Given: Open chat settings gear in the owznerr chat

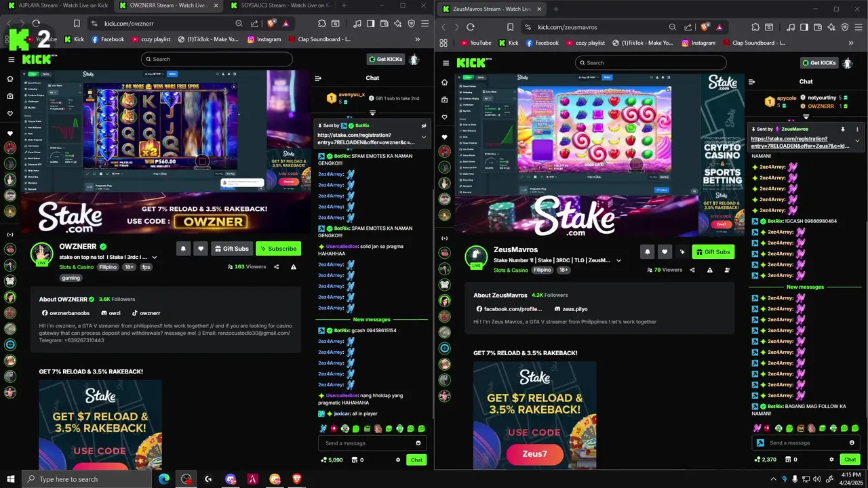Looking at the screenshot, I should 398,460.
